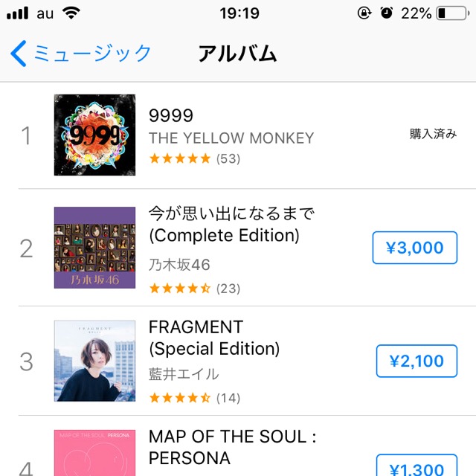Tap the five-star rating for 9999
The height and width of the screenshot is (476, 476).
coord(180,158)
